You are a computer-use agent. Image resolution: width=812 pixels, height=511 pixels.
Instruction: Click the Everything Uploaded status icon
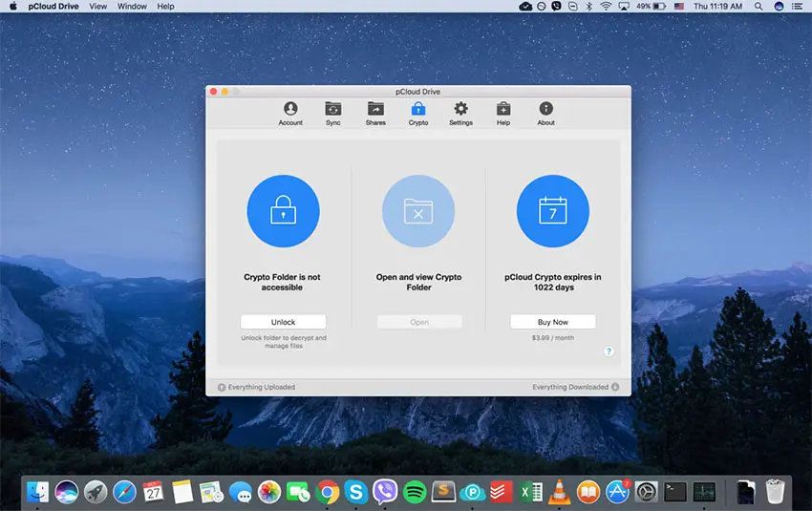pos(221,387)
